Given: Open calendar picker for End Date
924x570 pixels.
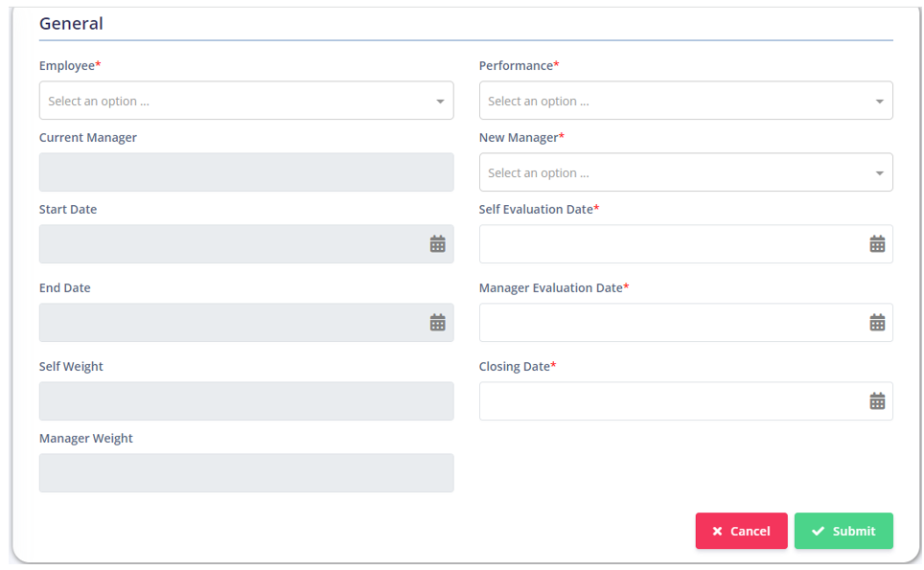Looking at the screenshot, I should click(x=437, y=323).
